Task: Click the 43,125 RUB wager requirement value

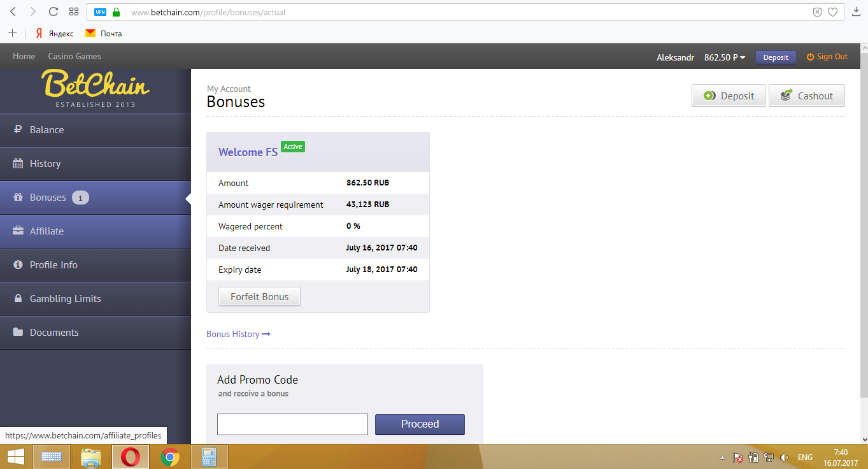Action: [x=367, y=205]
